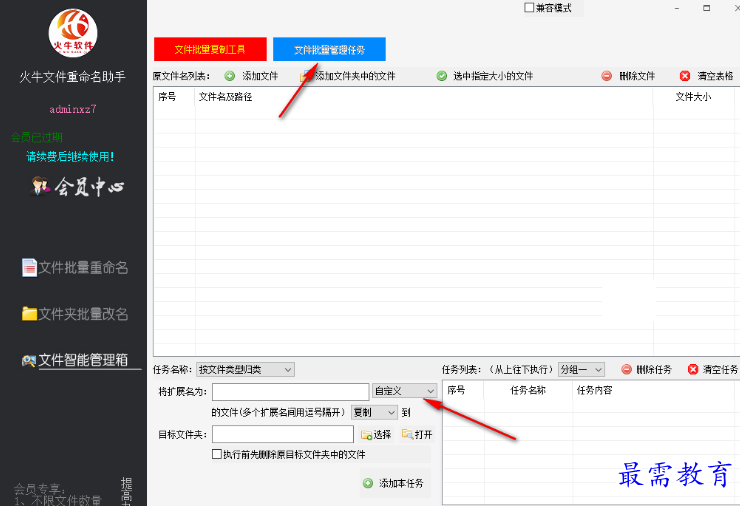Minimize the application window

click(x=677, y=8)
